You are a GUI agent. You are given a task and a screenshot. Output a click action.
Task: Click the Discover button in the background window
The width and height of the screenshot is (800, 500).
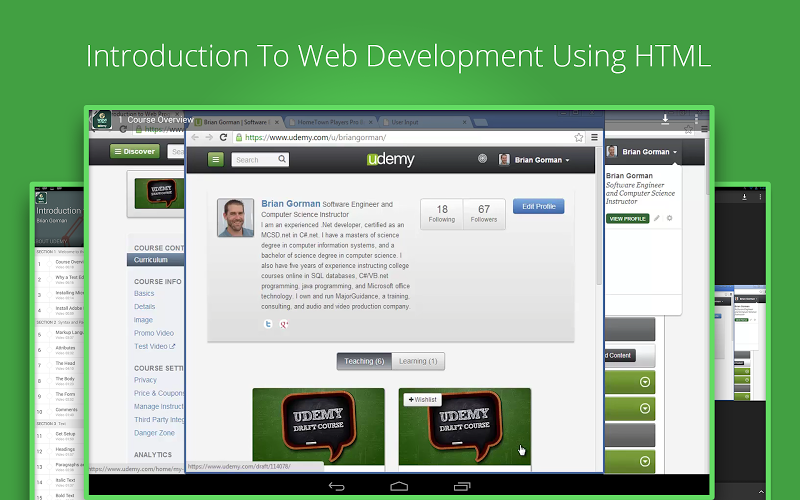point(135,151)
